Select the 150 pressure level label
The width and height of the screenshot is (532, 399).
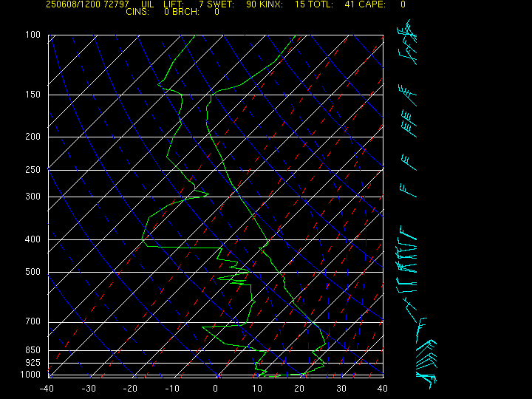(33, 95)
